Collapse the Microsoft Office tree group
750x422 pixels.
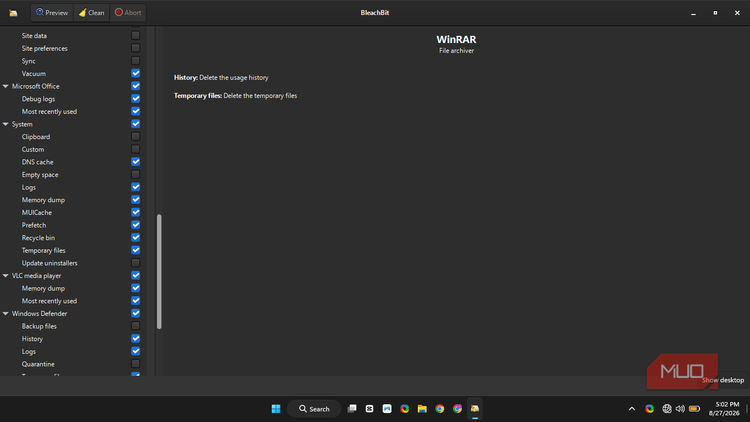pos(6,86)
